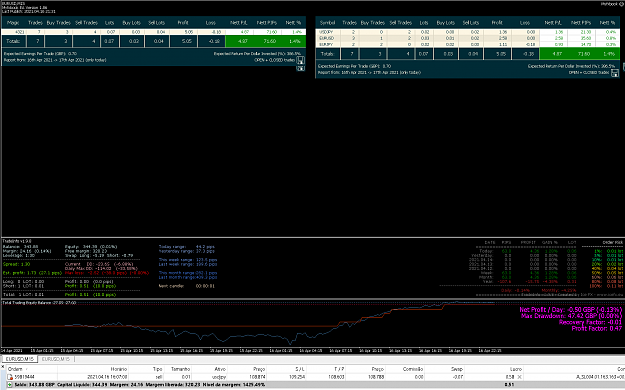Switch to first EURUSD,M15 chart tab
Screen dimensions: 625x390
(x=20, y=359)
